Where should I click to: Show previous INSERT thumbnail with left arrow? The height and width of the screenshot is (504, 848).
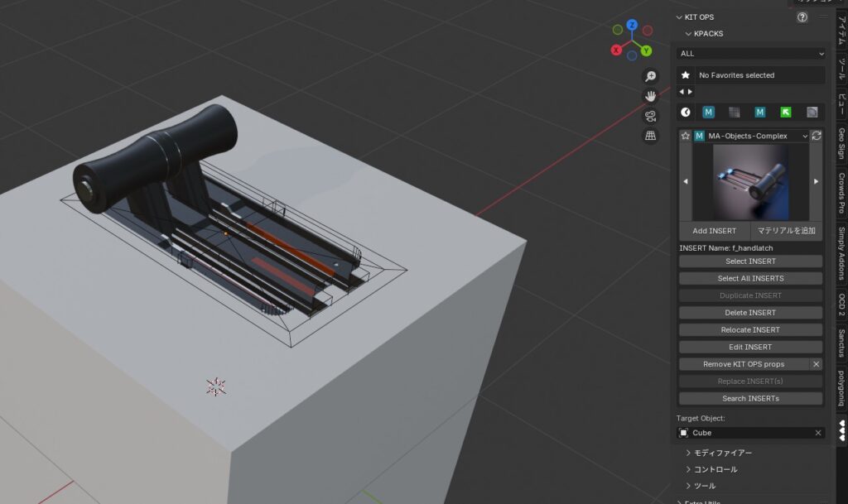(685, 181)
